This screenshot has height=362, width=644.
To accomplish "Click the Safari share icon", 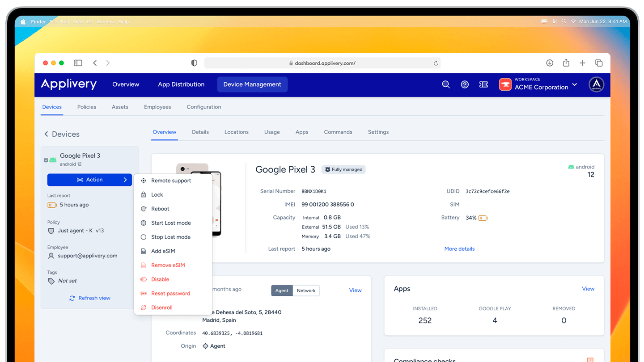I will click(566, 63).
